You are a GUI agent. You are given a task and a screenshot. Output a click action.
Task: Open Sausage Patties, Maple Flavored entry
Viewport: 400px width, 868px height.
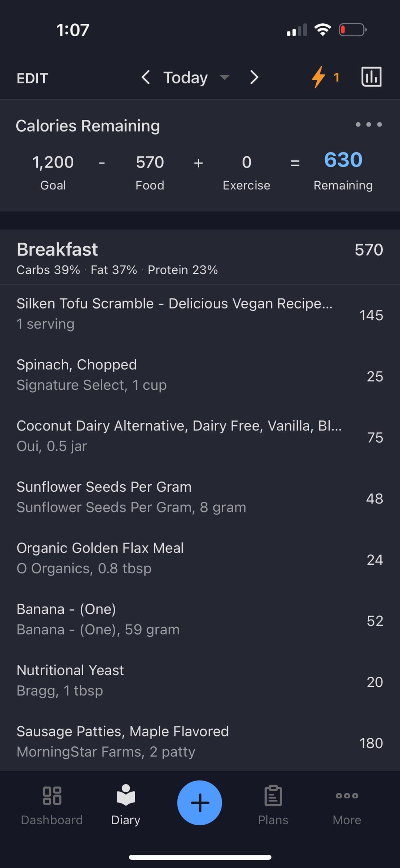(x=123, y=742)
